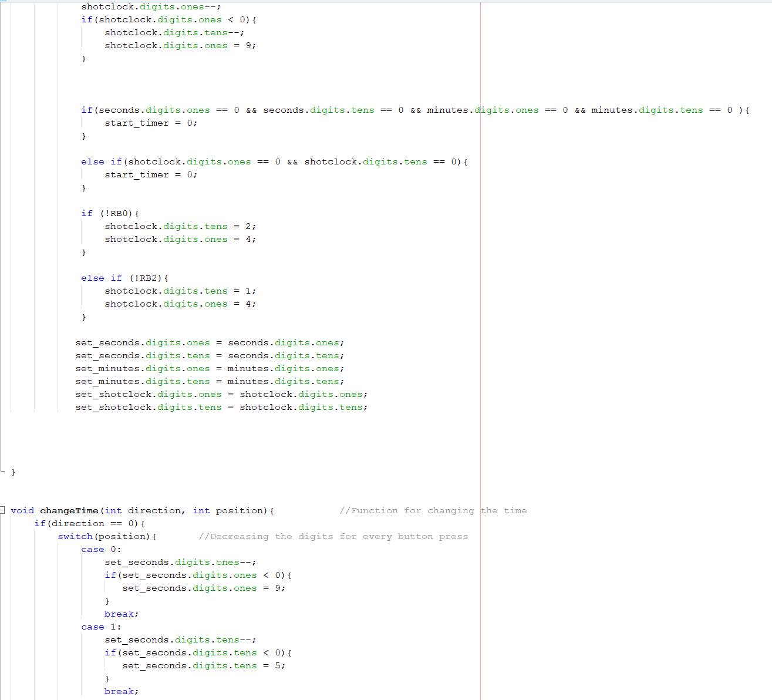772x700 pixels.
Task: Click the 'case 0:' label
Action: click(x=101, y=550)
